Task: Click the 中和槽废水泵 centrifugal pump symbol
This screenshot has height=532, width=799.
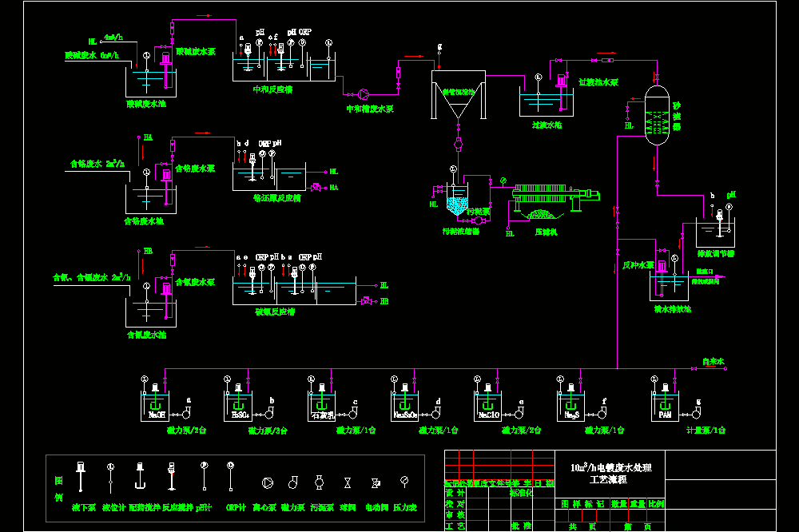Action: (x=364, y=94)
